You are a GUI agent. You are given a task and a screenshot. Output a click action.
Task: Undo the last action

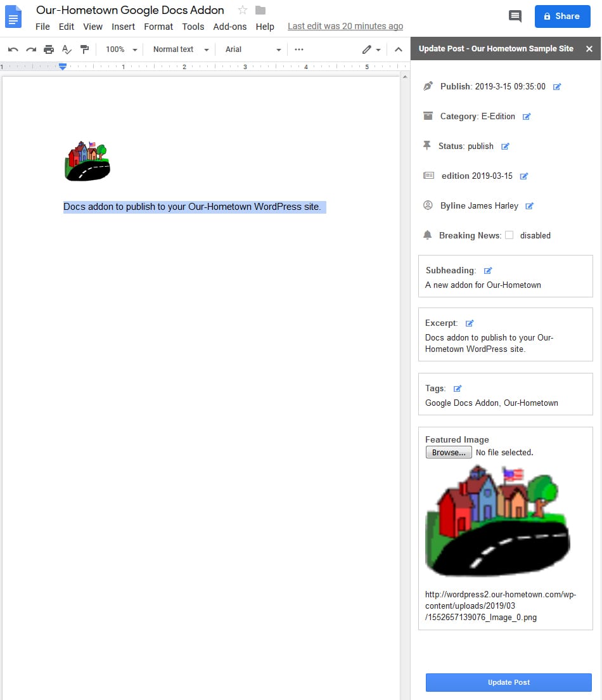pos(13,49)
